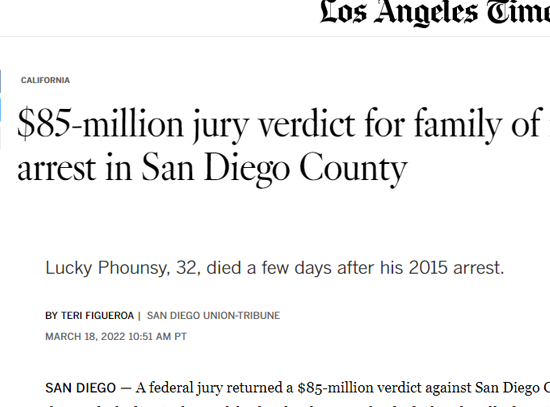Click the partially visible second article line

tap(297, 405)
